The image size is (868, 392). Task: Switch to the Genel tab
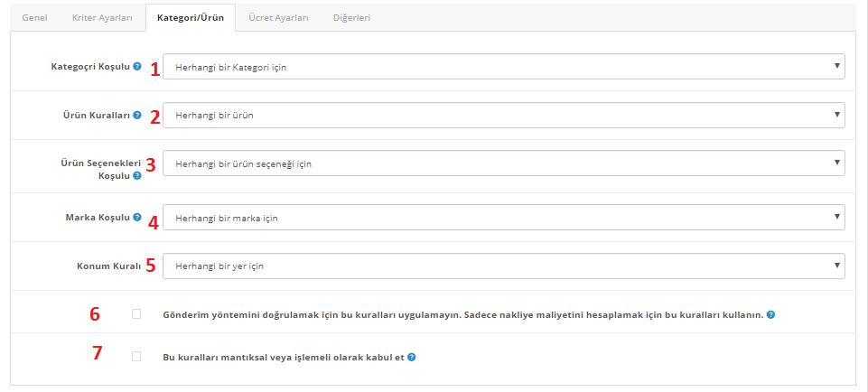pos(34,17)
